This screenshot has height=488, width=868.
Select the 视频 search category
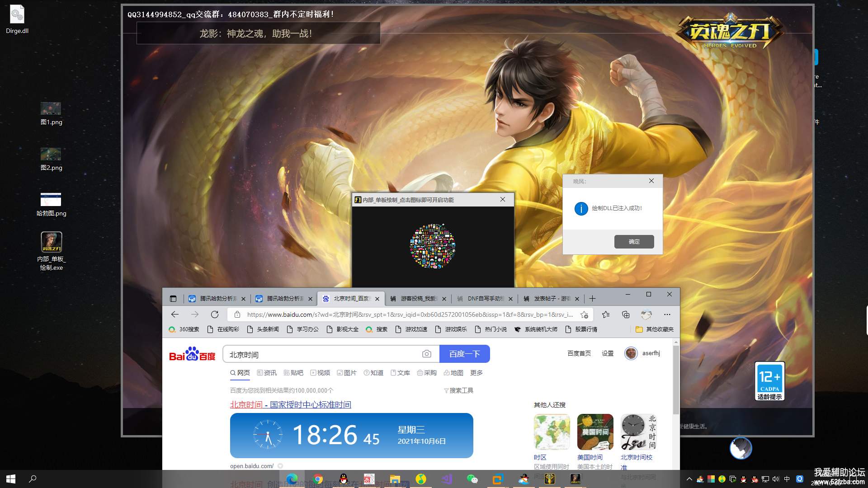point(320,373)
